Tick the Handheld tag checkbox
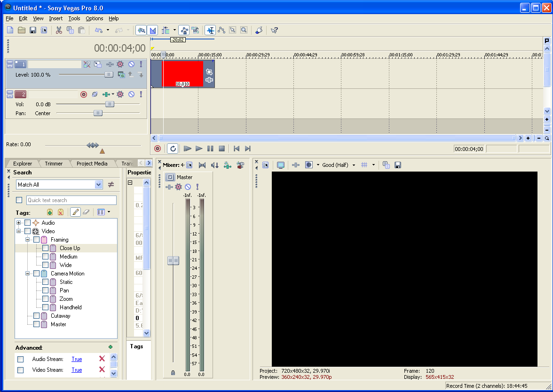 (x=45, y=307)
